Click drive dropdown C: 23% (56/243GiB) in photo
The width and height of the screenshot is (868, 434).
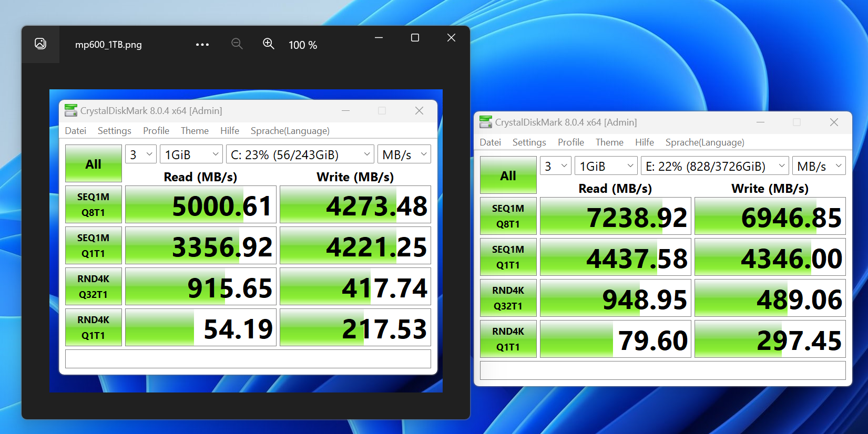tap(300, 154)
